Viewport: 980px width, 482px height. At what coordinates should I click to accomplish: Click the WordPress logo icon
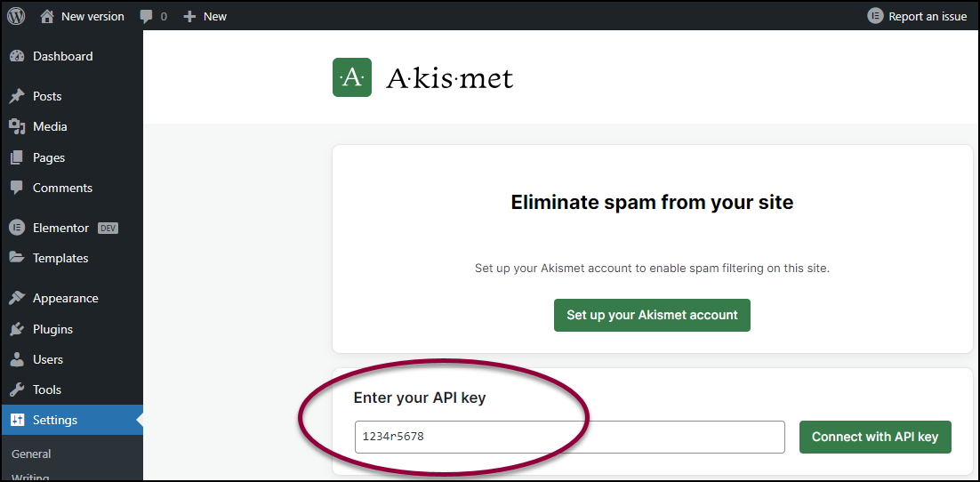(x=16, y=16)
